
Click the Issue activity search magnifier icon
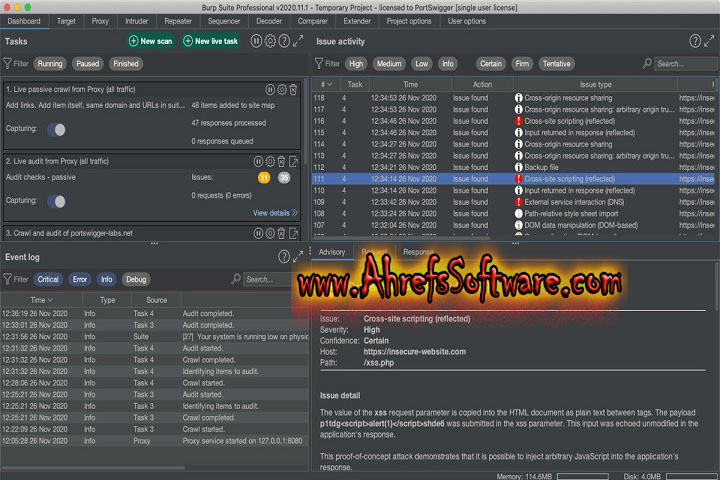(x=647, y=63)
